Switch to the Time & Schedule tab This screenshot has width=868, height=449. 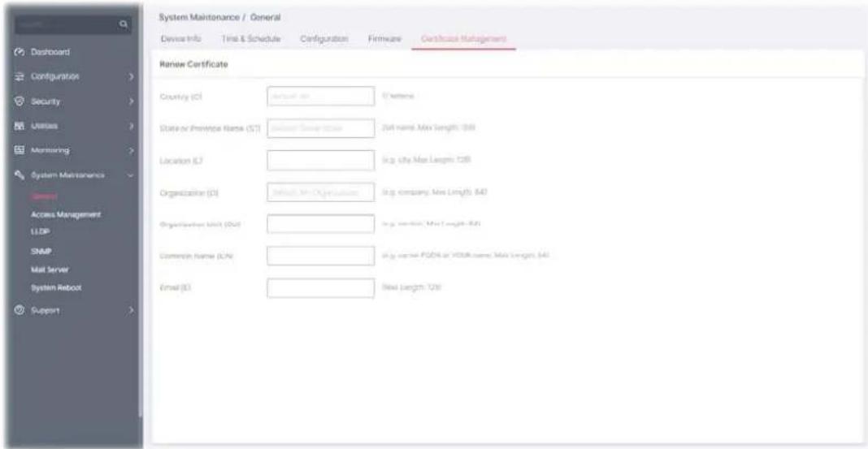pyautogui.click(x=251, y=39)
